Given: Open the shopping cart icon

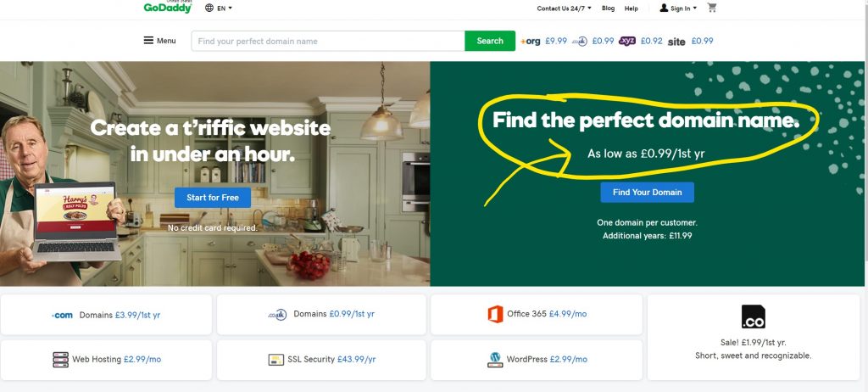Looking at the screenshot, I should (712, 8).
